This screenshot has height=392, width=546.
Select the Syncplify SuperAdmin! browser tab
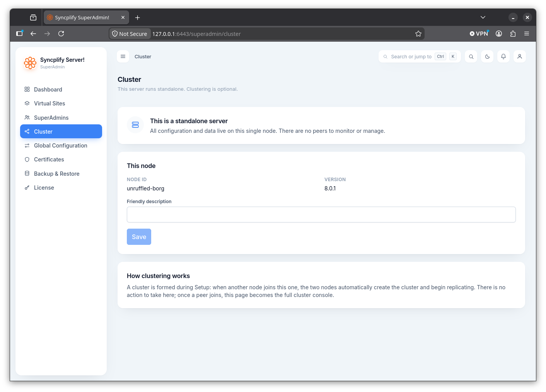coord(86,17)
